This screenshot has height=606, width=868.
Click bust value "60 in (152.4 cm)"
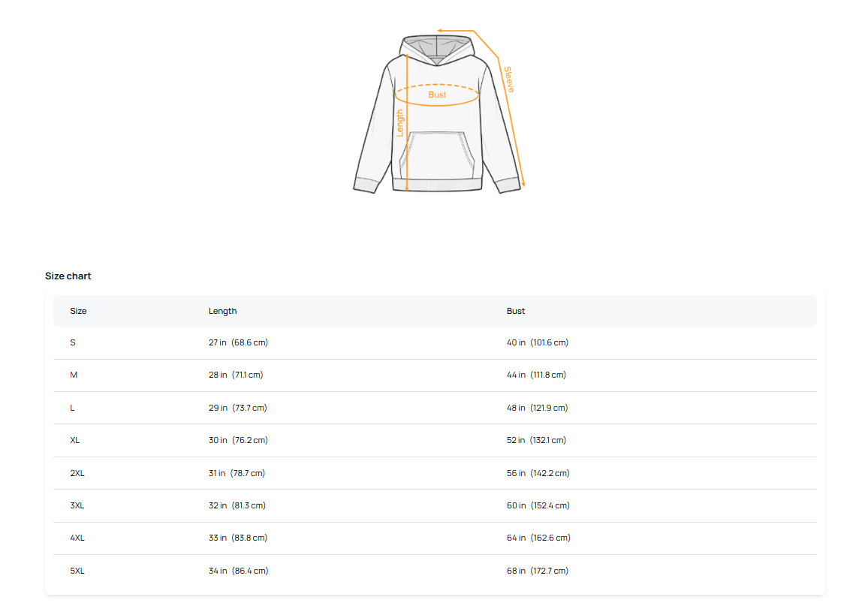click(538, 506)
